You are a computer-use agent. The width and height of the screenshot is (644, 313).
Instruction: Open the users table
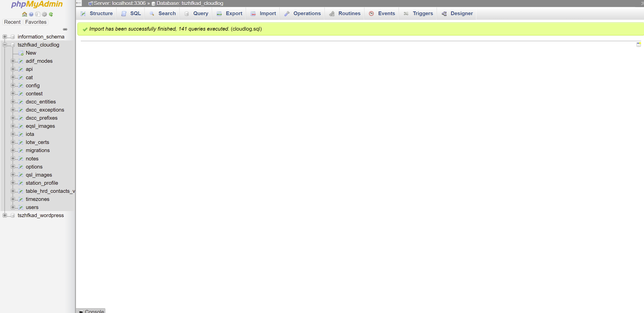(32, 207)
